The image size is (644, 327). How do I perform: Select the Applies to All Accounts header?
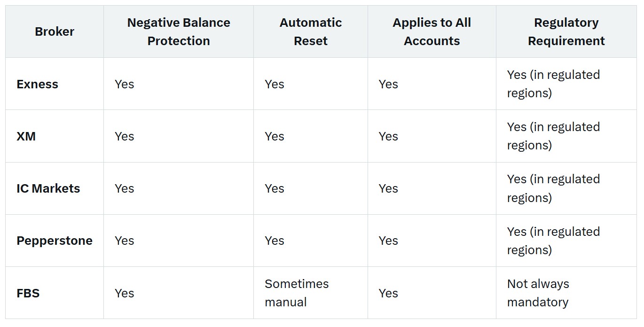432,31
